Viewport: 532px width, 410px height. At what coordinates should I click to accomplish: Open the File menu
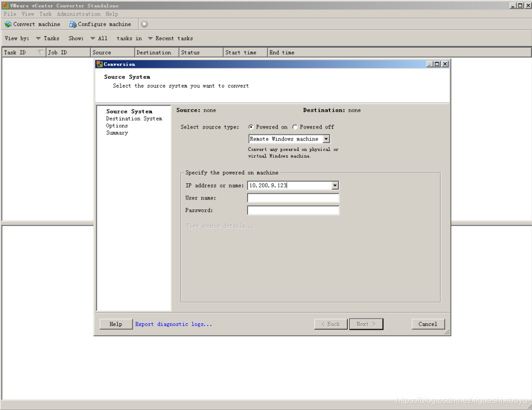pyautogui.click(x=10, y=14)
